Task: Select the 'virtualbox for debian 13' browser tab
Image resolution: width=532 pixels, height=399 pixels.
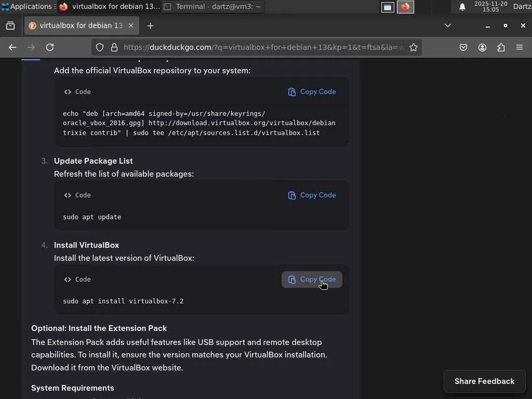Action: click(x=82, y=26)
